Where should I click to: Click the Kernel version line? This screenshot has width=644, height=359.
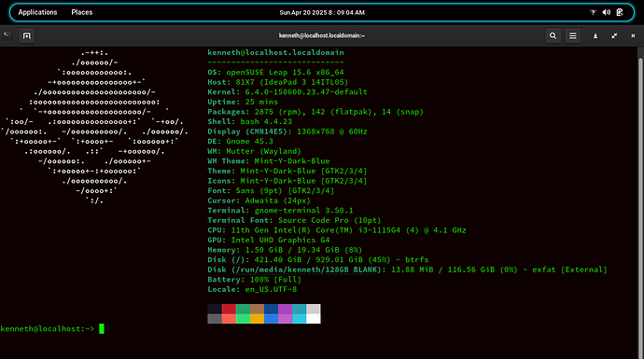[287, 92]
